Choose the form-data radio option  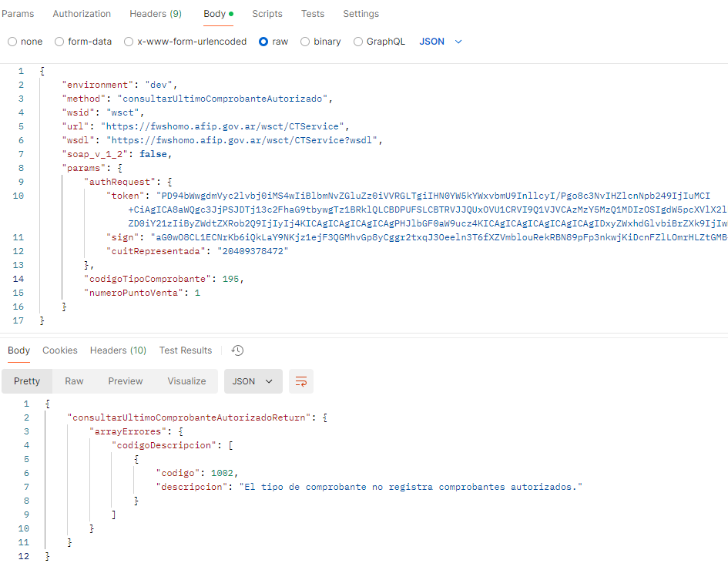coord(59,42)
